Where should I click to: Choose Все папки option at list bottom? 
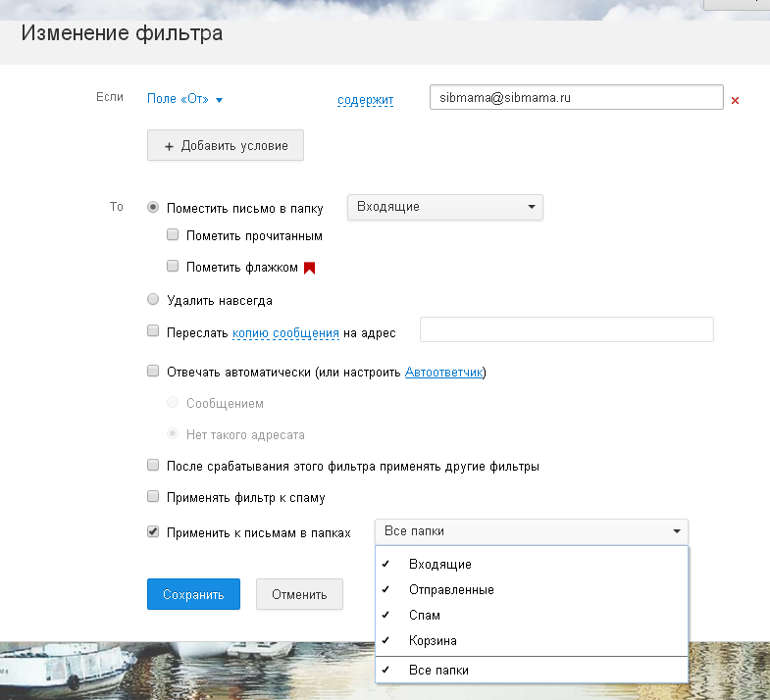pos(532,670)
